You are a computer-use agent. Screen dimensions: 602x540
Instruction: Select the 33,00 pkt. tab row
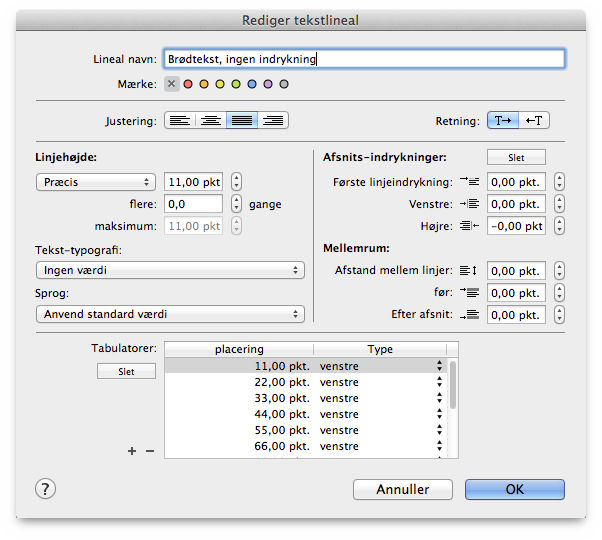pos(306,398)
